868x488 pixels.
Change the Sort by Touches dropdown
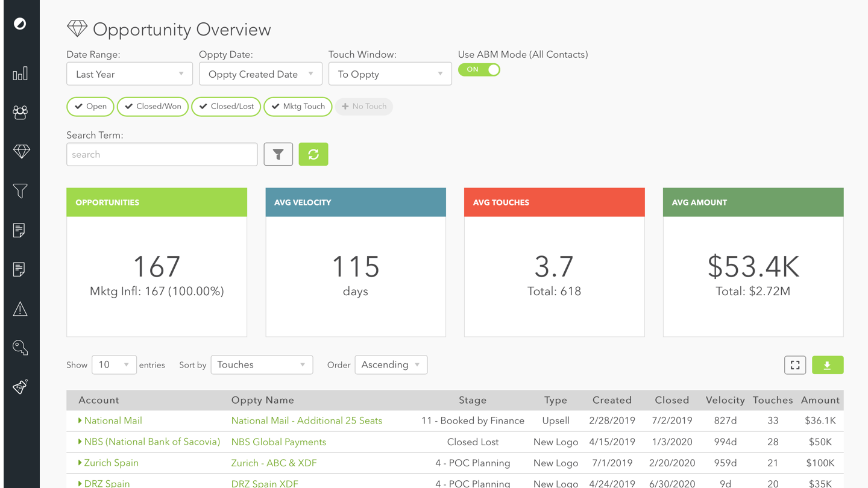click(x=261, y=365)
